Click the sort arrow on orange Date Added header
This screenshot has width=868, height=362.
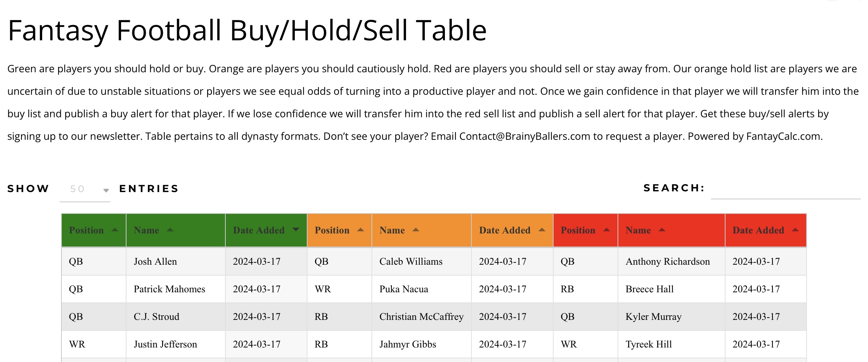pos(541,229)
